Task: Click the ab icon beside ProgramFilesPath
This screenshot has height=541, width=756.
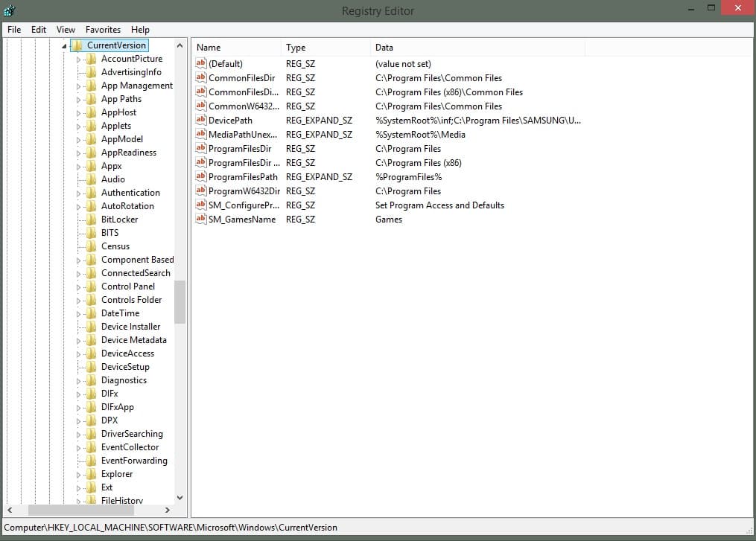Action: click(x=200, y=176)
